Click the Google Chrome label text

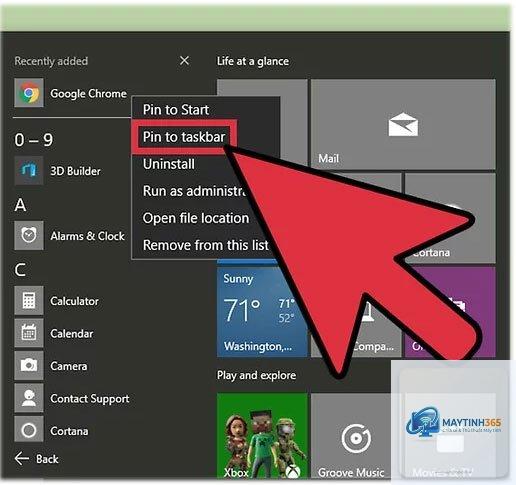[x=88, y=93]
